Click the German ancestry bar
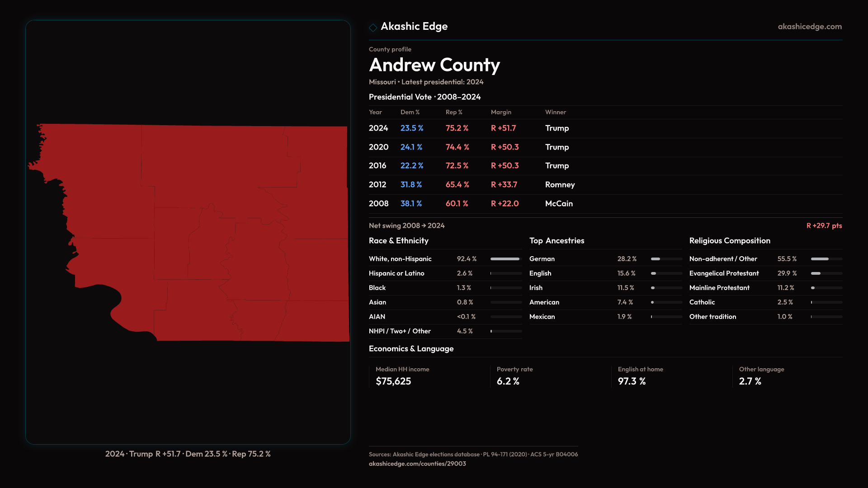Viewport: 868px width, 488px height. (666, 259)
